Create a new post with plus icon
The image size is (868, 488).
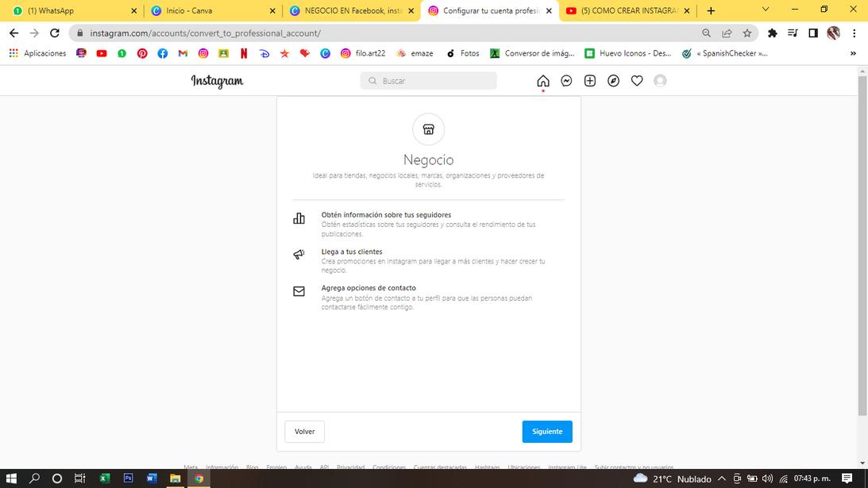(590, 81)
